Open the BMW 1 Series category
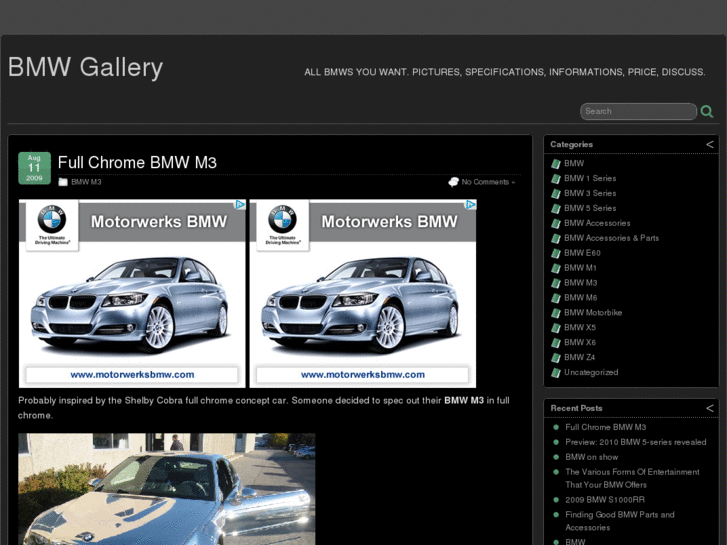Viewport: 727px width, 545px height. point(590,178)
